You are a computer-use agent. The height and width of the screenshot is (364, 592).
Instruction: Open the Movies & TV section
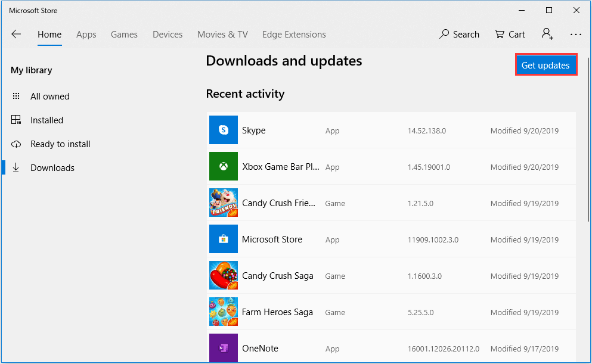pyautogui.click(x=222, y=34)
